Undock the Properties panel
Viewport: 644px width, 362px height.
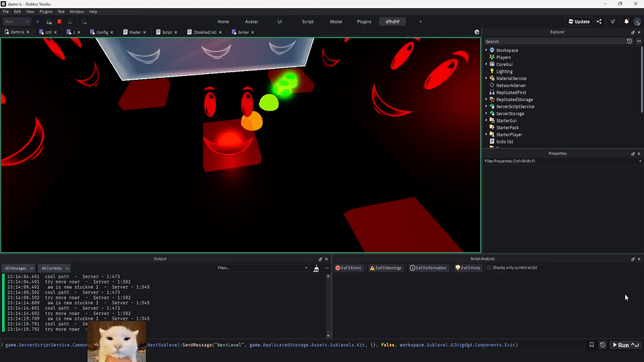[x=633, y=153]
